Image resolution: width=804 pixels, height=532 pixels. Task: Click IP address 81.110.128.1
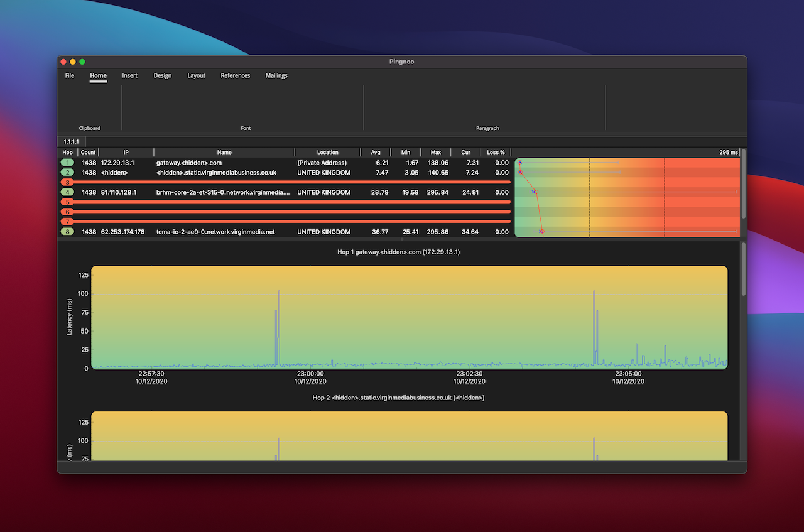[x=119, y=192]
